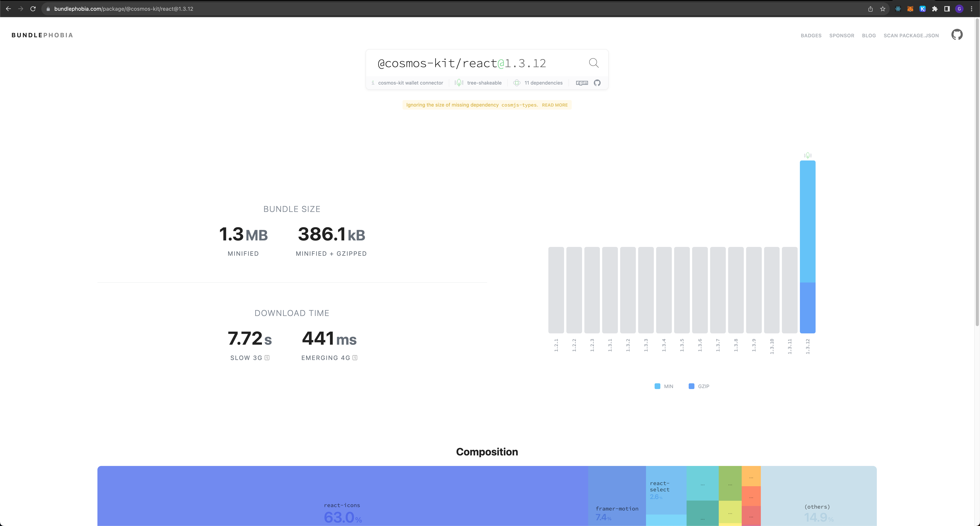Bookmark this page with star icon
Image resolution: width=980 pixels, height=526 pixels.
tap(883, 9)
